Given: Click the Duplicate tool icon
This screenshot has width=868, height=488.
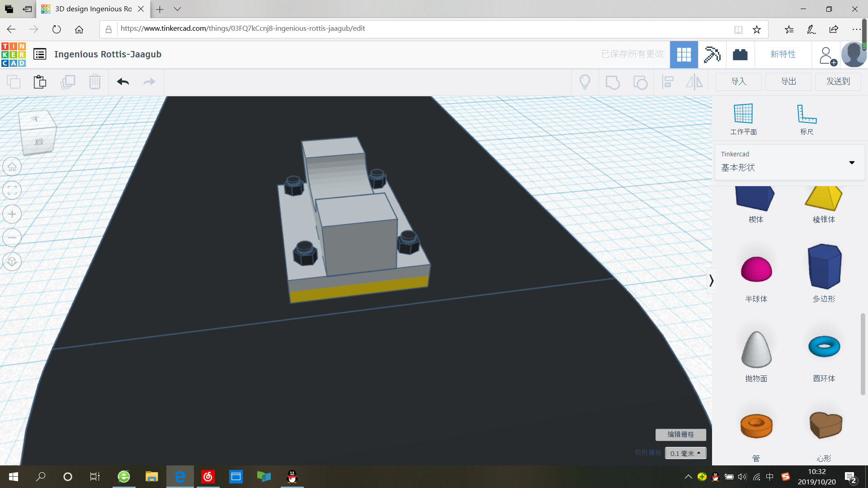Looking at the screenshot, I should 68,82.
